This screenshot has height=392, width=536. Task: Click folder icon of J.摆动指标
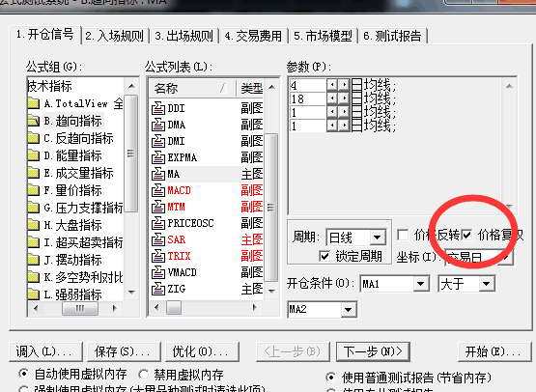point(34,260)
